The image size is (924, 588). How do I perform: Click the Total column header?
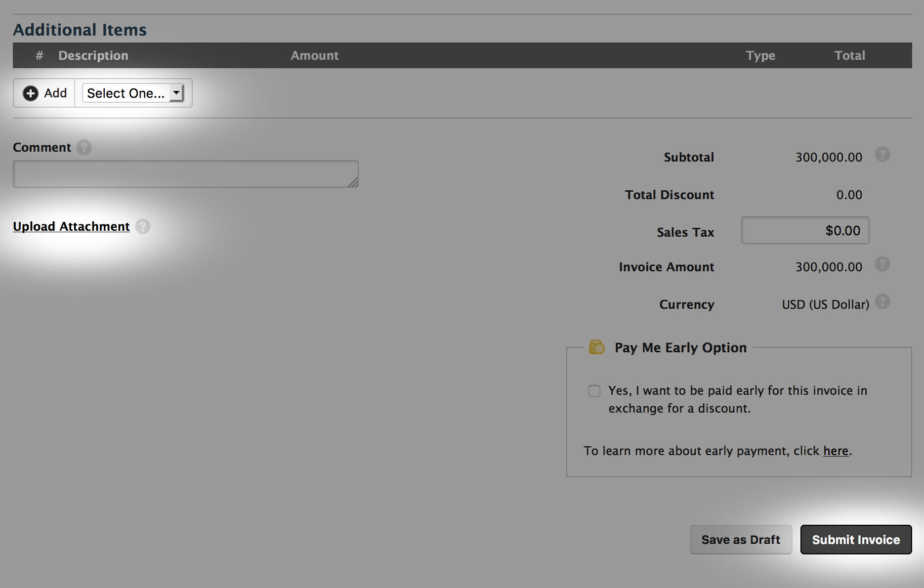coord(849,55)
